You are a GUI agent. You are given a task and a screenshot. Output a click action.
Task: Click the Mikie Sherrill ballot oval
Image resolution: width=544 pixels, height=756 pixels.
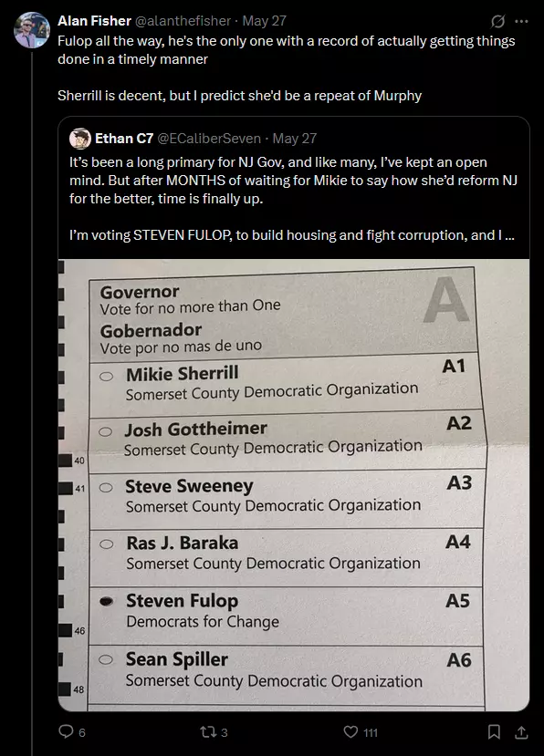coord(106,377)
